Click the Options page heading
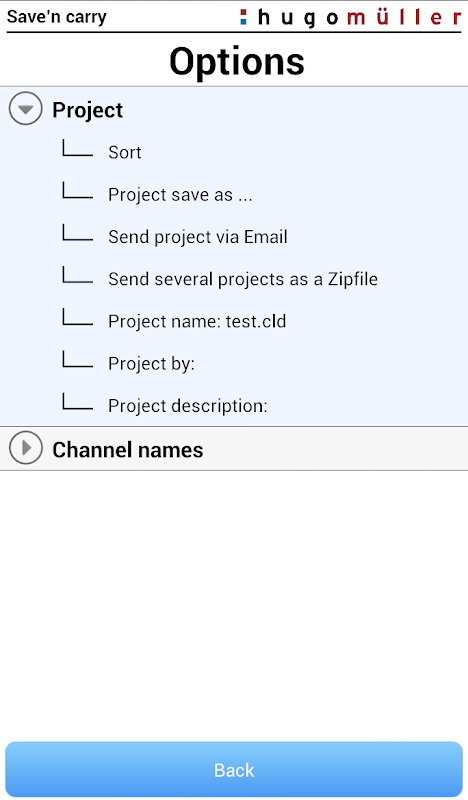Image resolution: width=468 pixels, height=800 pixels. [237, 61]
